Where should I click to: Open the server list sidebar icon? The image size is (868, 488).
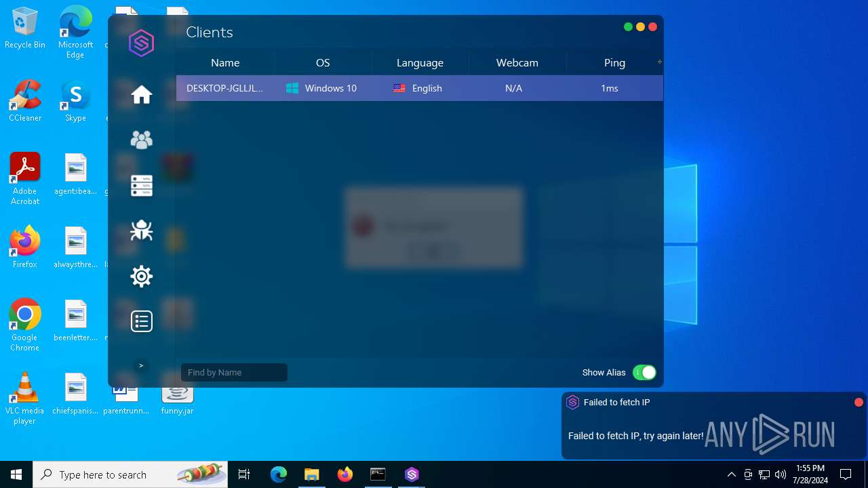coord(142,186)
